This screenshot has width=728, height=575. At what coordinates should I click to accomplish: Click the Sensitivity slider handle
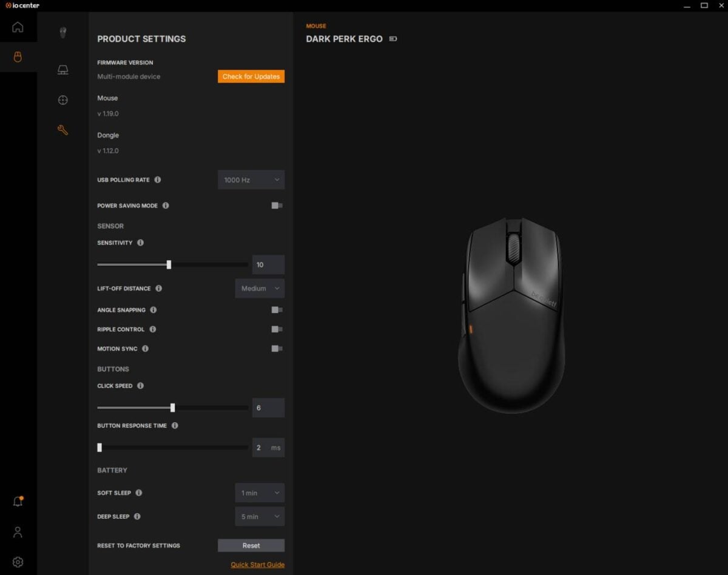[169, 264]
